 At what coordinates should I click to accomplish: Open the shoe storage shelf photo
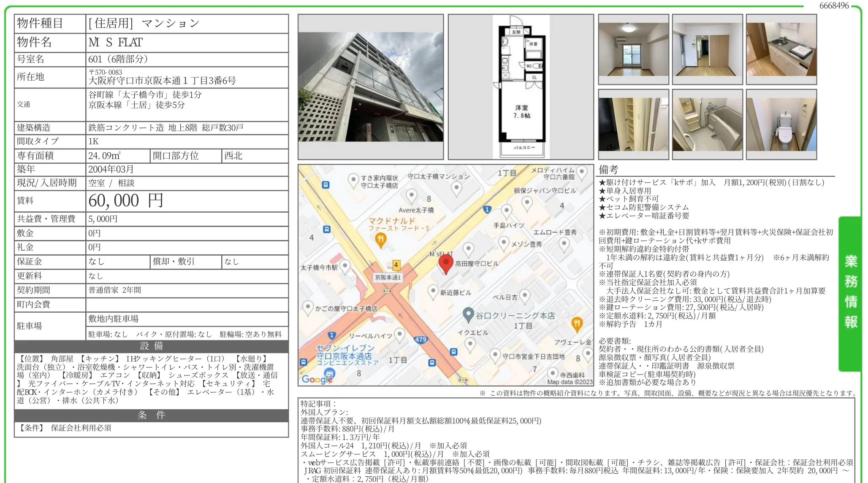pyautogui.click(x=634, y=124)
